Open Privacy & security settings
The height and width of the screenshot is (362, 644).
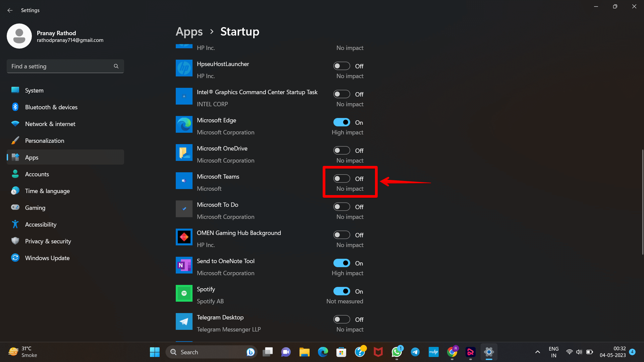tap(65, 241)
